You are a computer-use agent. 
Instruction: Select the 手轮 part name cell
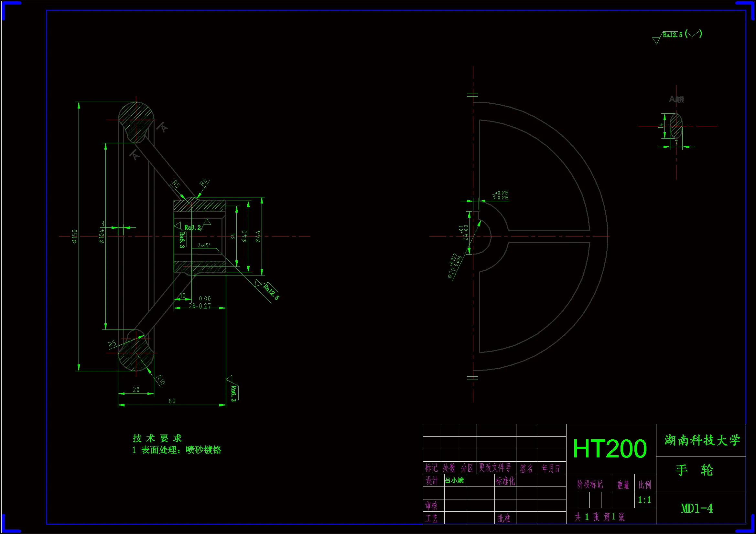coord(694,470)
